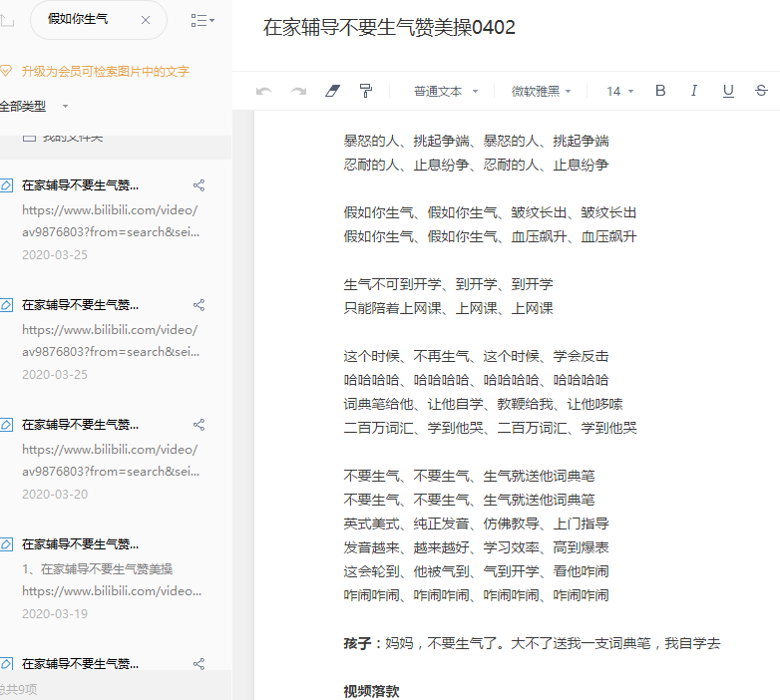
Task: Share the bottom partially shown note
Action: point(198,664)
